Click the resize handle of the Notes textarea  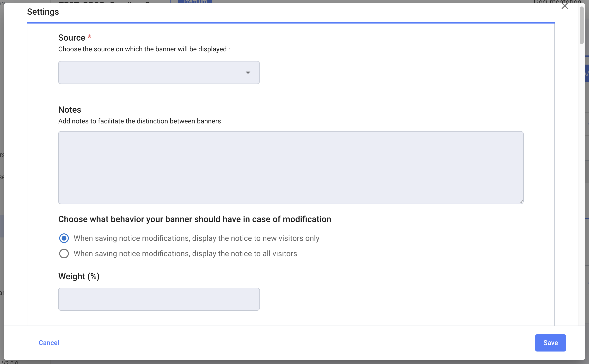coord(521,202)
